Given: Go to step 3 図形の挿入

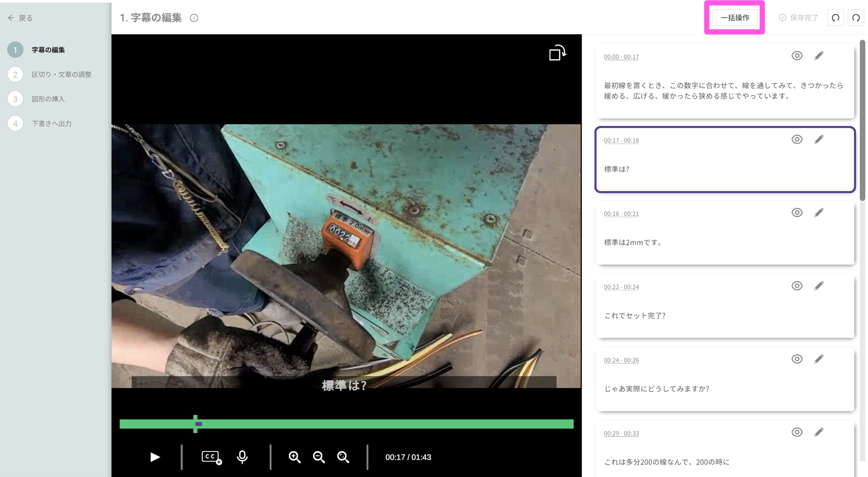Looking at the screenshot, I should [48, 99].
